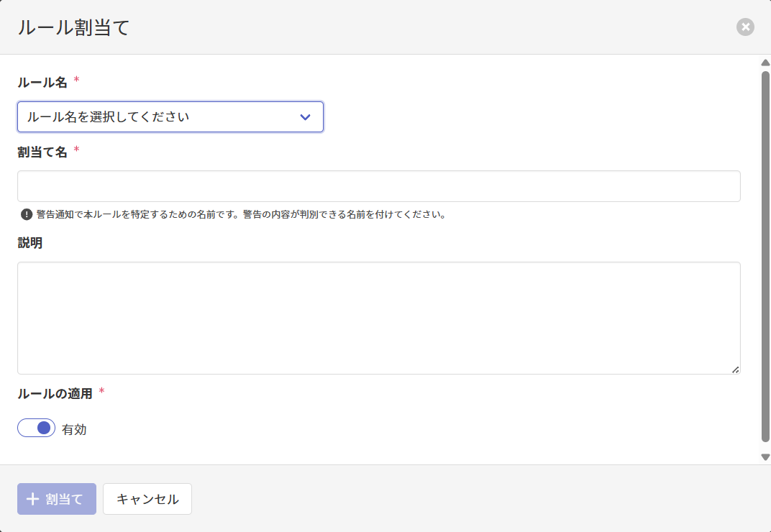Image resolution: width=771 pixels, height=532 pixels.
Task: Cancel the dialog via the キャンセル button
Action: tap(147, 499)
